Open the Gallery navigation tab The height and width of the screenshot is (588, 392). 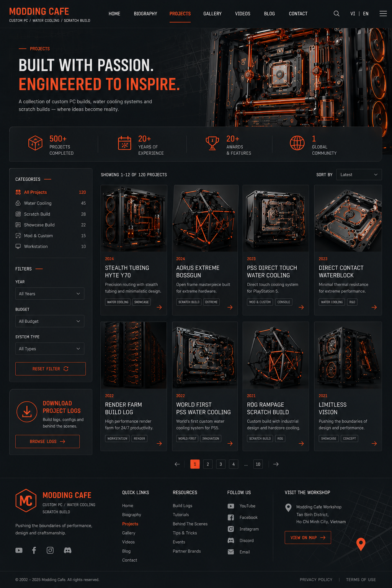(212, 14)
